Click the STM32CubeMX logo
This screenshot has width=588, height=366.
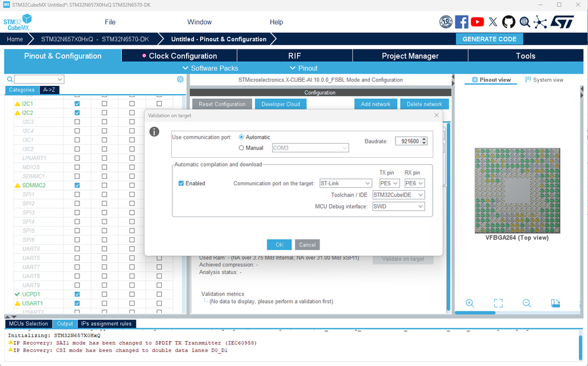click(x=18, y=22)
